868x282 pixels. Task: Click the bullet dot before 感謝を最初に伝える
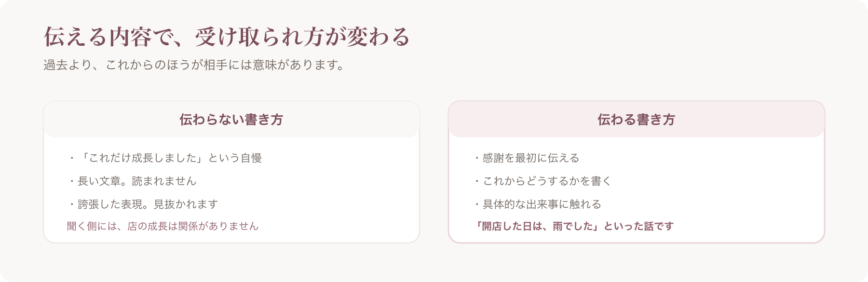point(477,158)
